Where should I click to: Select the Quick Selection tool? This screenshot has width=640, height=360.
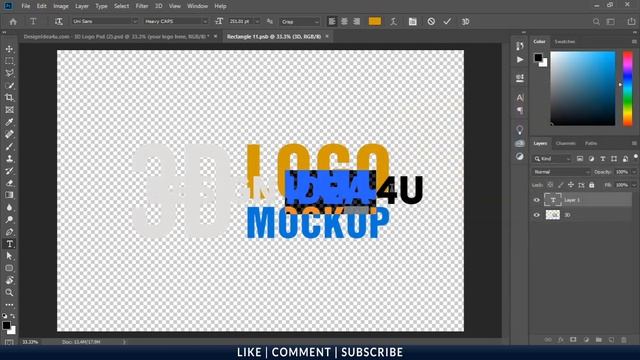(9, 85)
